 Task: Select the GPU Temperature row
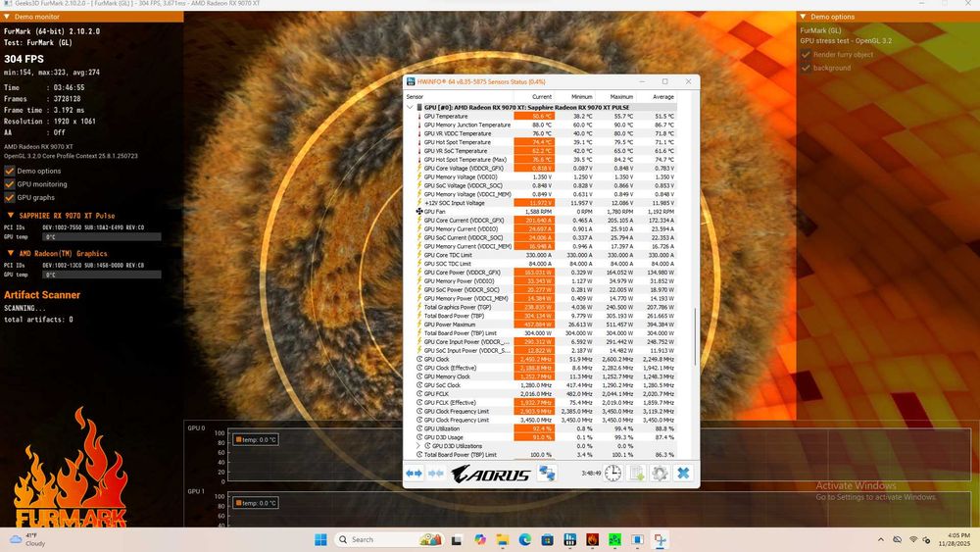coord(541,117)
